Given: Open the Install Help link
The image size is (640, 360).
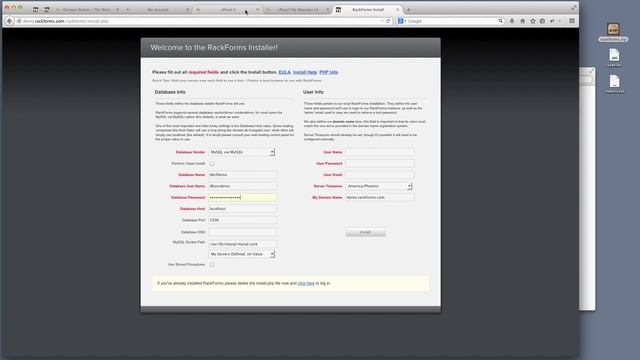Looking at the screenshot, I should click(305, 72).
